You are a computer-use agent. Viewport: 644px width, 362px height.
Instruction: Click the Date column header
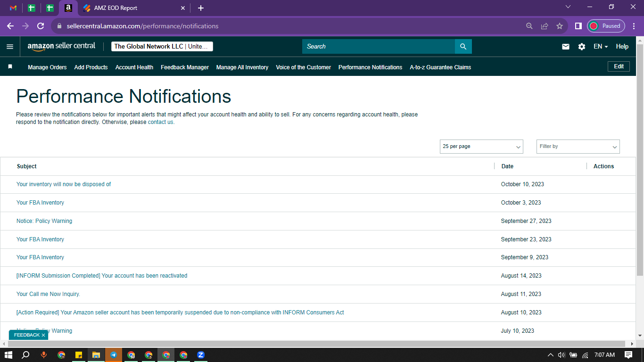pos(507,166)
